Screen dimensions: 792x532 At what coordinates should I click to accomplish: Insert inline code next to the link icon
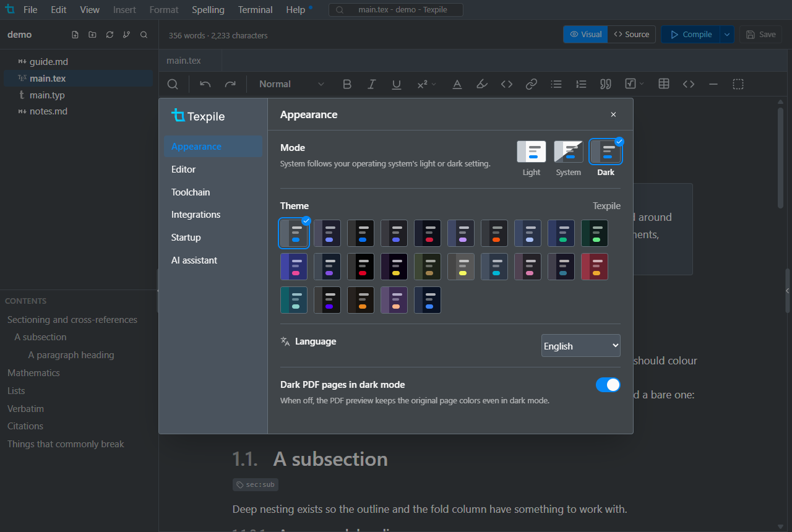[507, 84]
